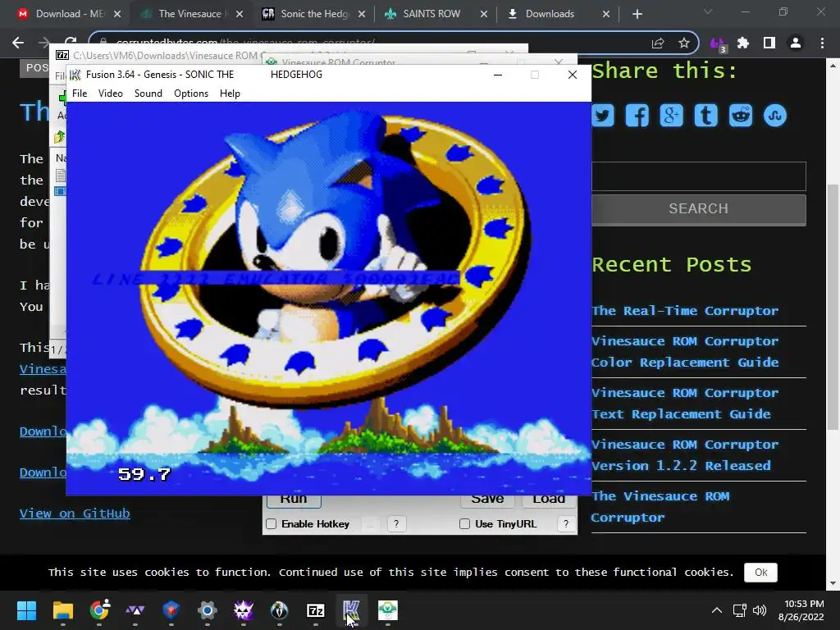Image resolution: width=840 pixels, height=630 pixels.
Task: Open the Help menu in Fusion
Action: coord(230,94)
